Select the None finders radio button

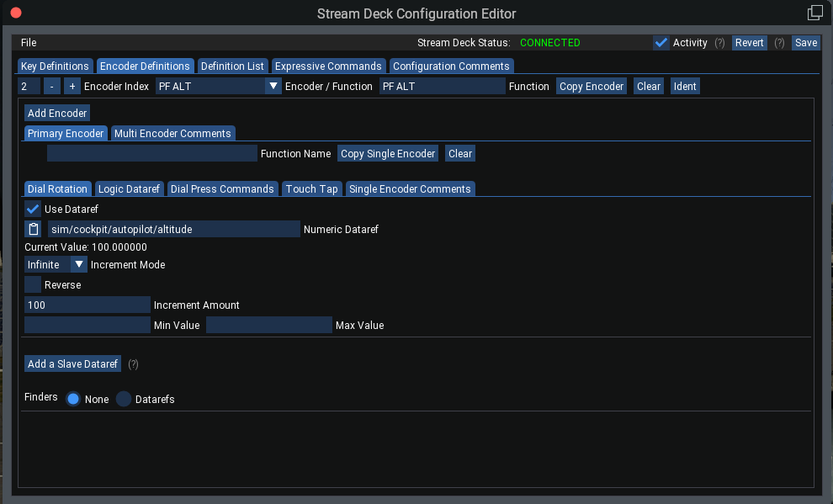(x=72, y=399)
